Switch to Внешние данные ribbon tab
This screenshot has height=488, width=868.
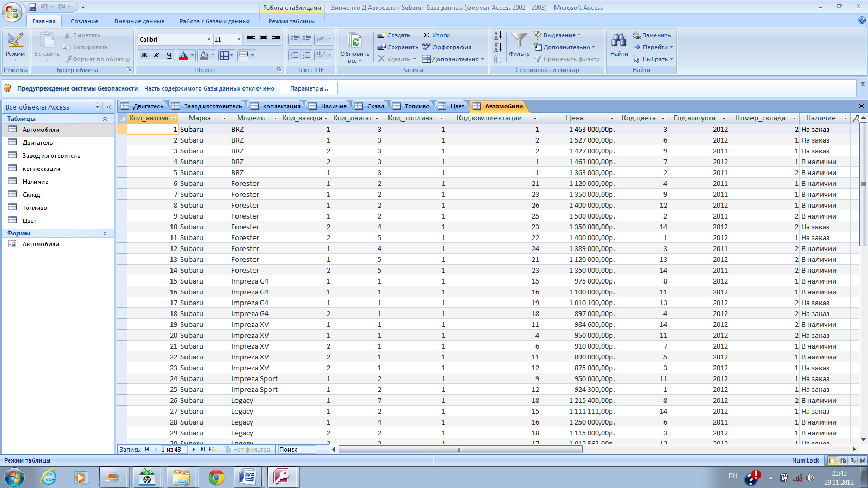(139, 21)
